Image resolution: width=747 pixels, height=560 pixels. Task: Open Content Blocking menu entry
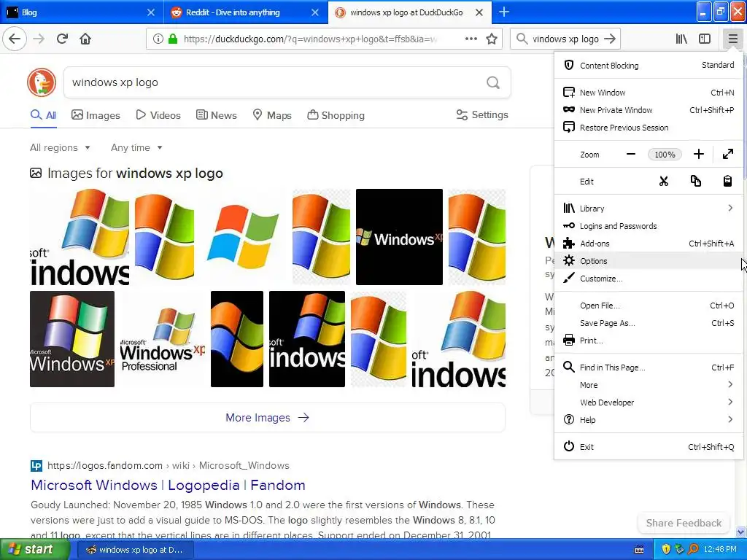click(x=649, y=65)
